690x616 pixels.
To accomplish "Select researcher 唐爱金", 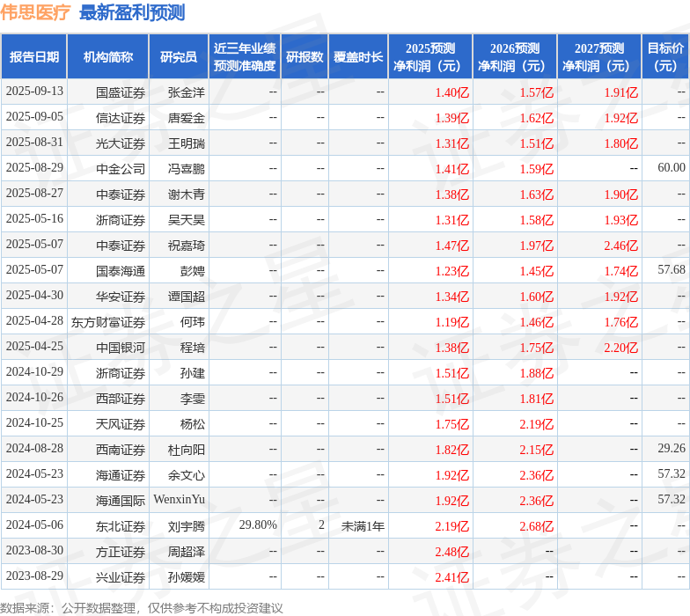I will (187, 118).
